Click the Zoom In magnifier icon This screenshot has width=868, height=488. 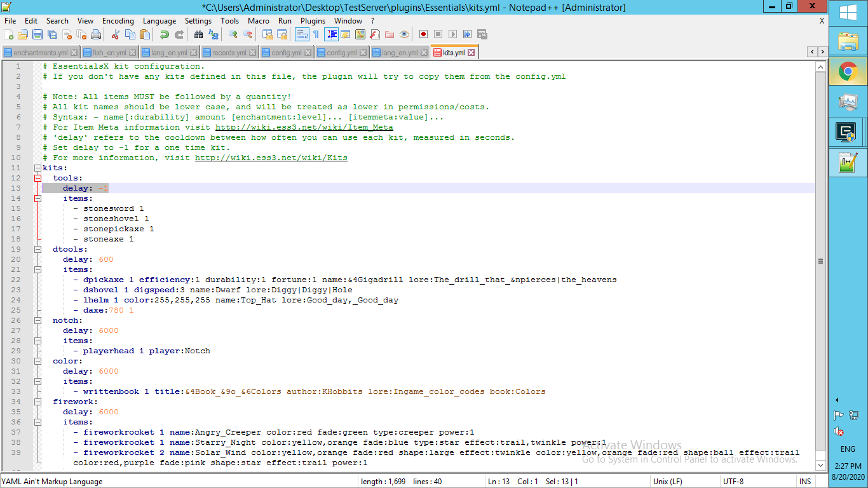click(233, 34)
